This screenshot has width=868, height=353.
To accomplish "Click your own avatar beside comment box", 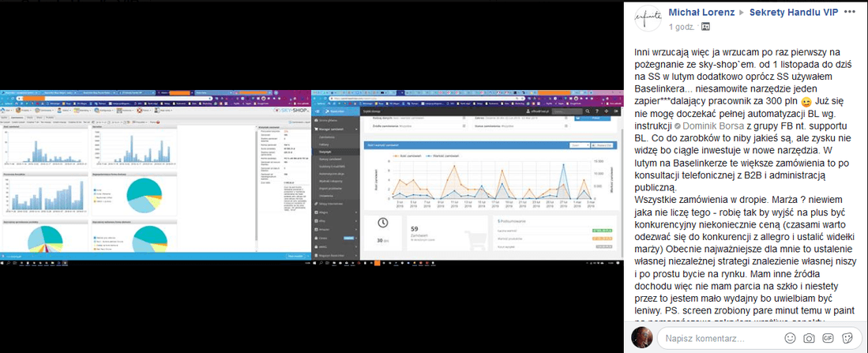I will [x=641, y=338].
